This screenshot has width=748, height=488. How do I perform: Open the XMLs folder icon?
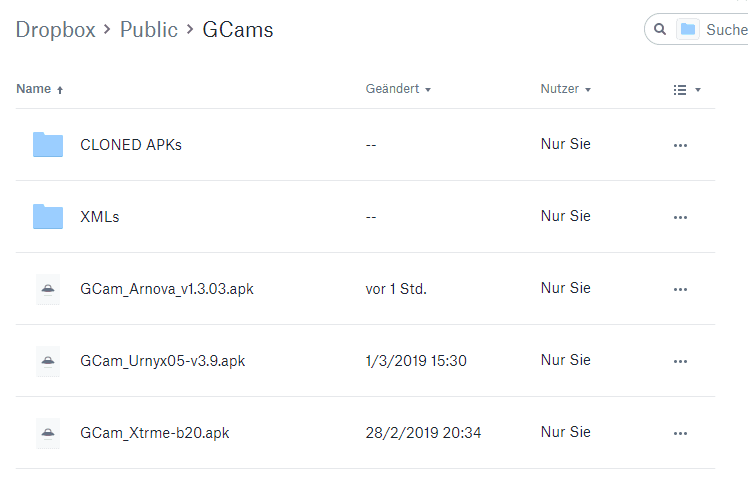[x=48, y=217]
